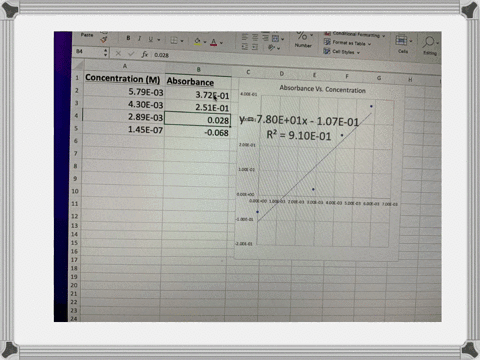
Task: Select cell containing -0.068
Action: (x=197, y=132)
